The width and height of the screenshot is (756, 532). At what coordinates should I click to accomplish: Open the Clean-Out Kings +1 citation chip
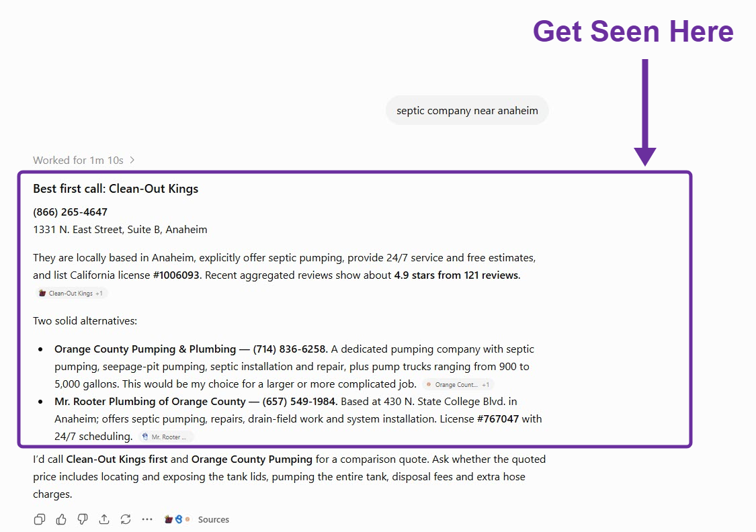click(x=71, y=293)
